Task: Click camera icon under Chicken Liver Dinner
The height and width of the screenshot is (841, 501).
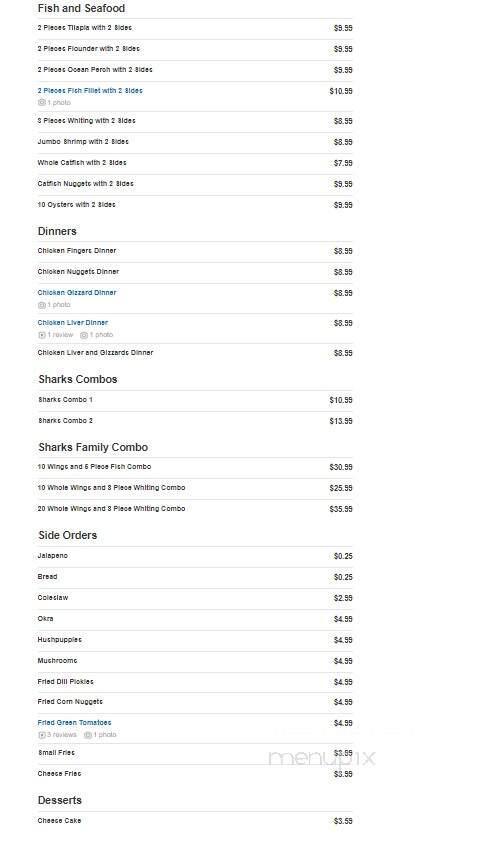Action: tap(84, 335)
